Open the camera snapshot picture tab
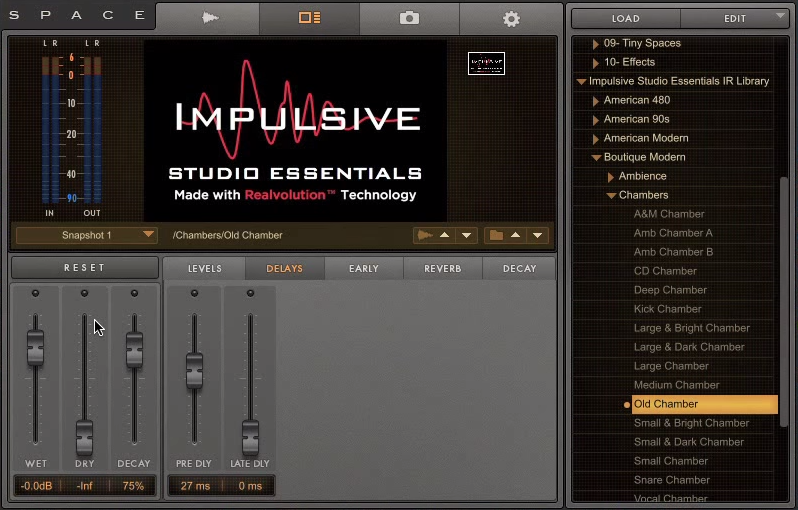 (409, 18)
